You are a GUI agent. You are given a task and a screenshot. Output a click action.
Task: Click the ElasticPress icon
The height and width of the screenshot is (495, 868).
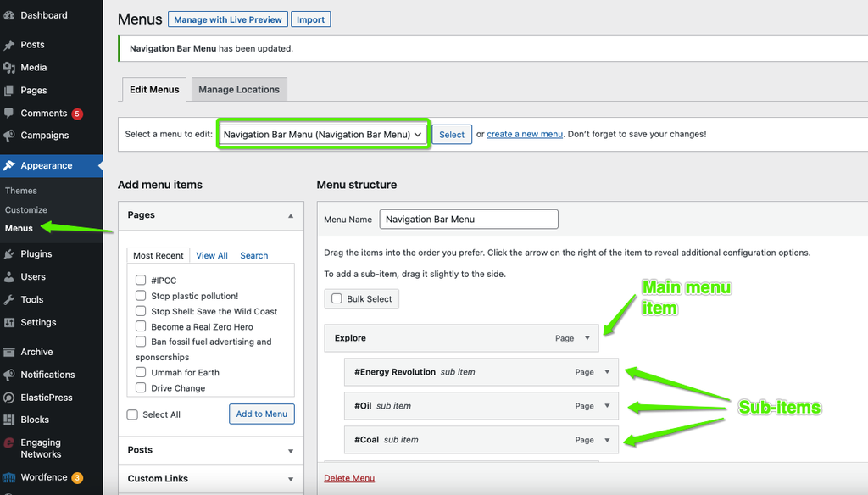coord(8,398)
